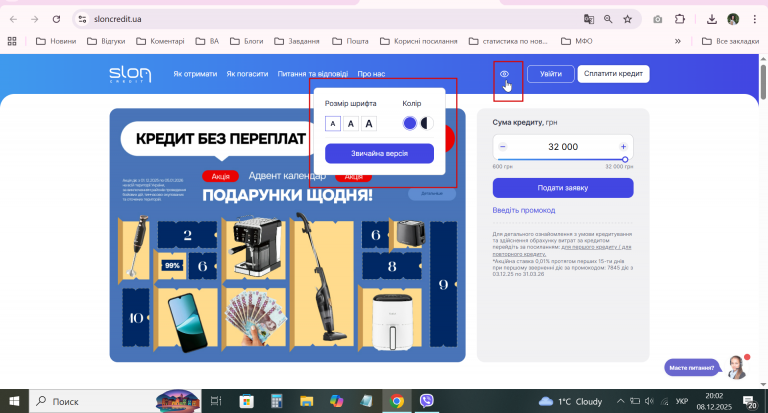Open the Маєте питання chat bubble
768x413 pixels.
(x=692, y=367)
